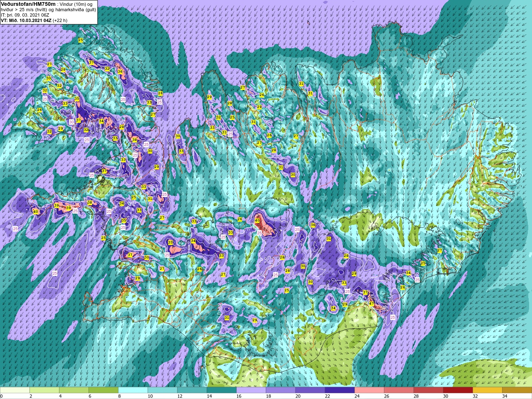
Task: Click legend scale number 18
Action: click(268, 396)
